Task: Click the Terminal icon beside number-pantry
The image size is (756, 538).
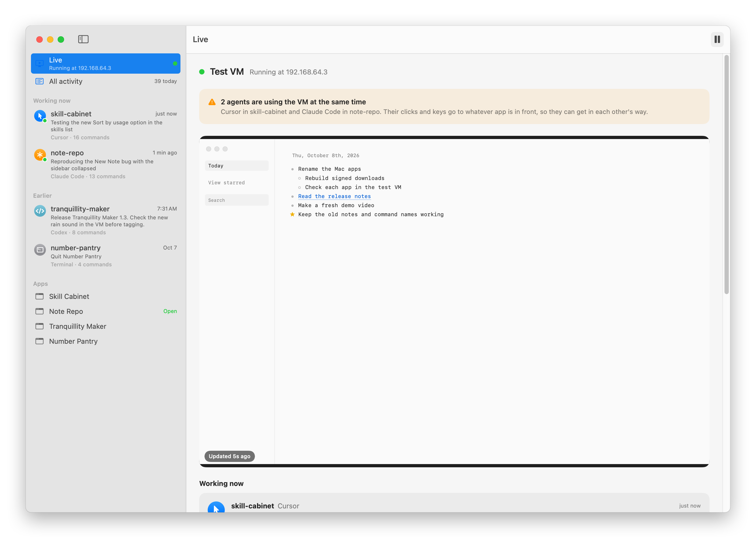Action: 40,250
